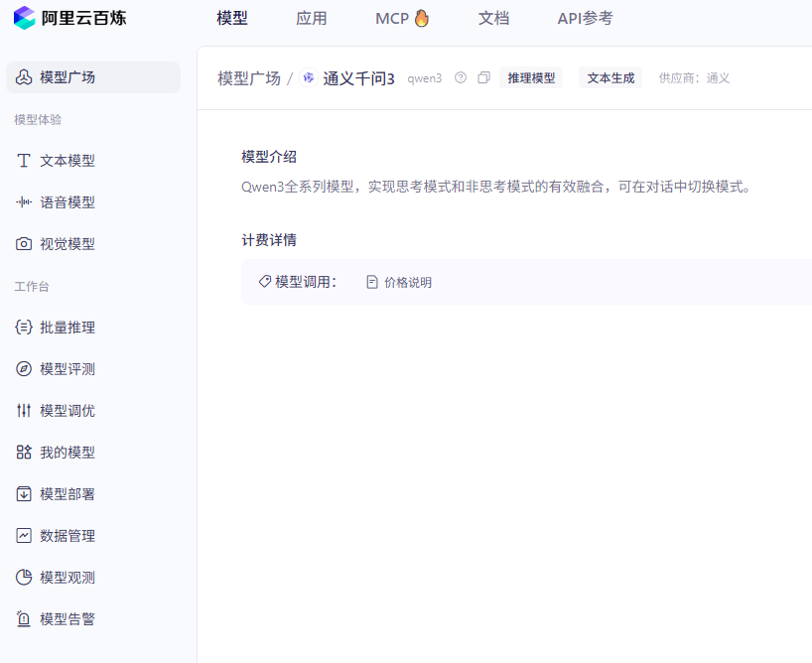Open the 应用 tab in top navigation
The image size is (812, 663).
(311, 18)
